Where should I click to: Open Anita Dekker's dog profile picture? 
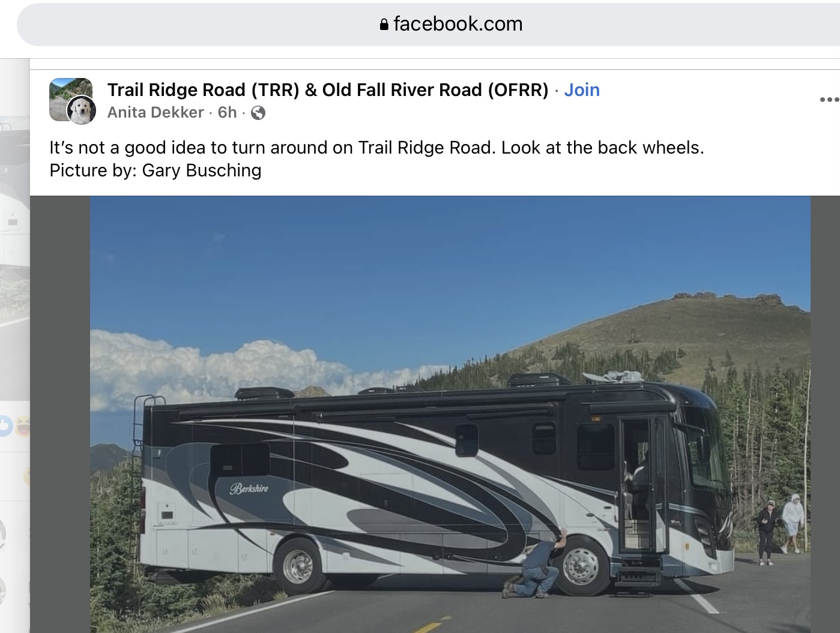pyautogui.click(x=81, y=110)
